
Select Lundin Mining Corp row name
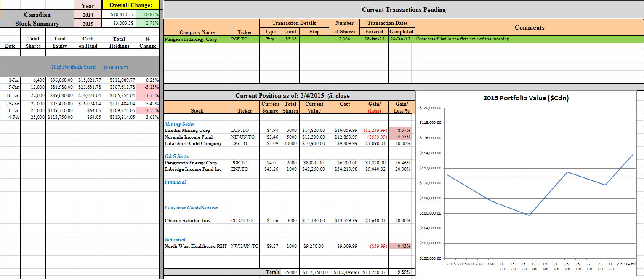coord(187,131)
